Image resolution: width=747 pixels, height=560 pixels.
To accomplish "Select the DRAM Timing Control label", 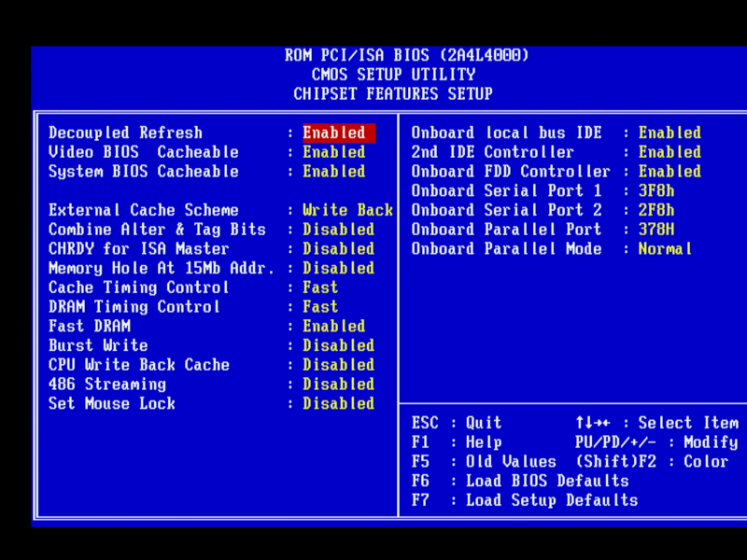I will pos(134,307).
